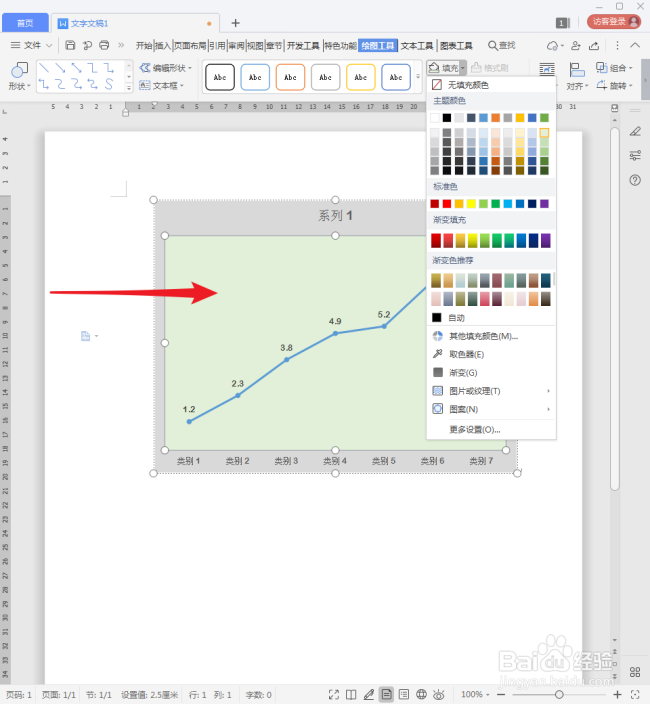Pick standard red color swatch
The width and height of the screenshot is (650, 704).
tap(447, 204)
